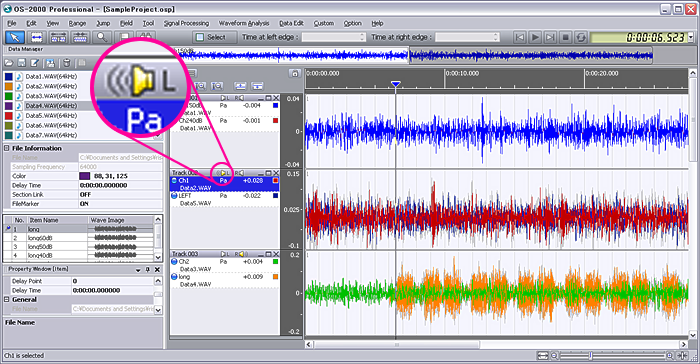The image size is (700, 364).
Task: Click the orange color swatch of long channel
Action: click(275, 277)
